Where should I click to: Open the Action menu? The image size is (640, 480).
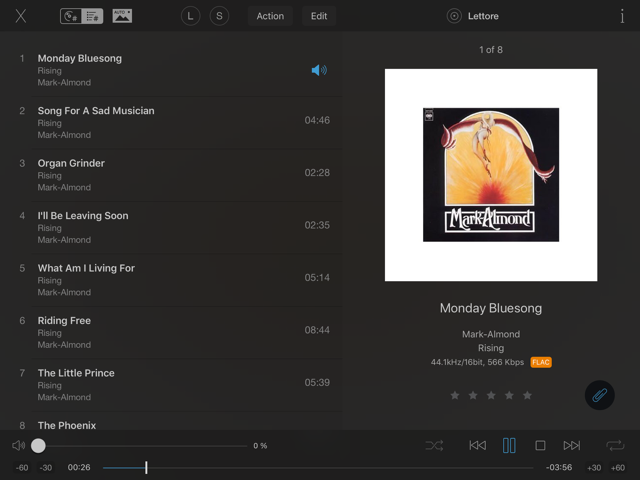pos(270,16)
